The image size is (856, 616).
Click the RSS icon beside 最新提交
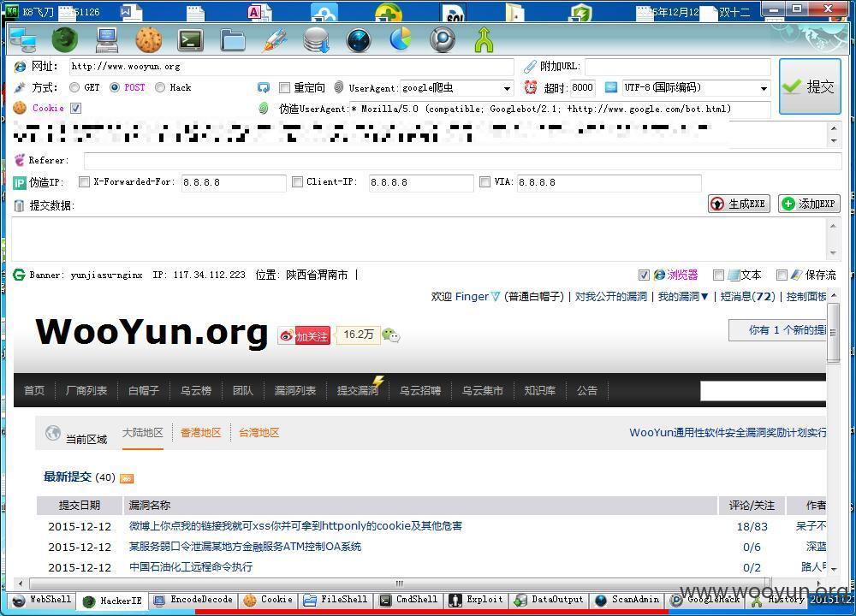point(127,478)
